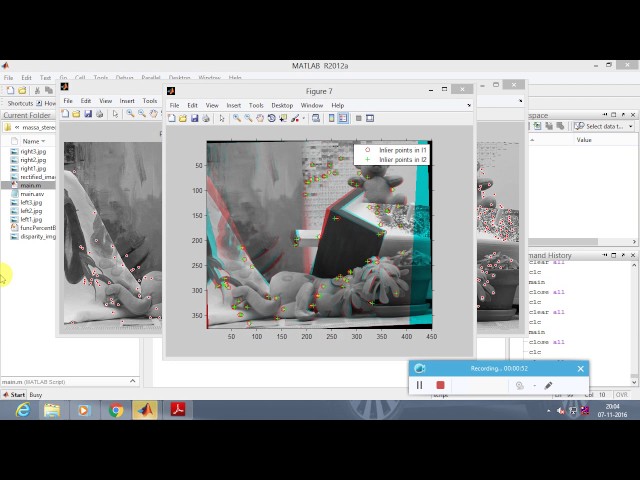Viewport: 640px width, 480px height.
Task: Click Workspace horizontal scrollbar right arrow
Action: click(634, 242)
